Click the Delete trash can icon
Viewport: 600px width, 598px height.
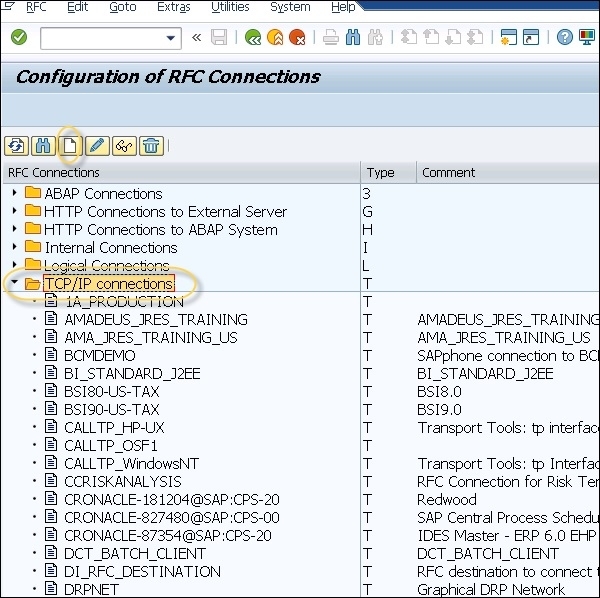coord(152,146)
